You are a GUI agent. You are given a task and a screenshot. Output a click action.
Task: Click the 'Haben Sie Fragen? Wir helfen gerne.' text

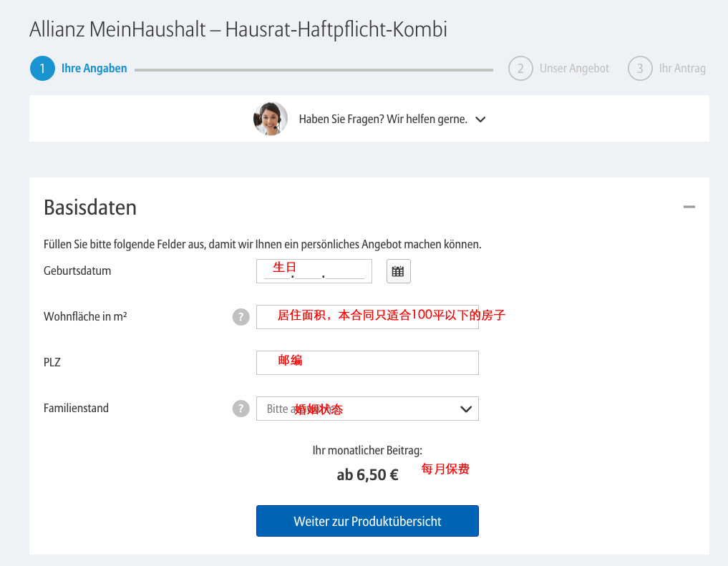pos(383,119)
